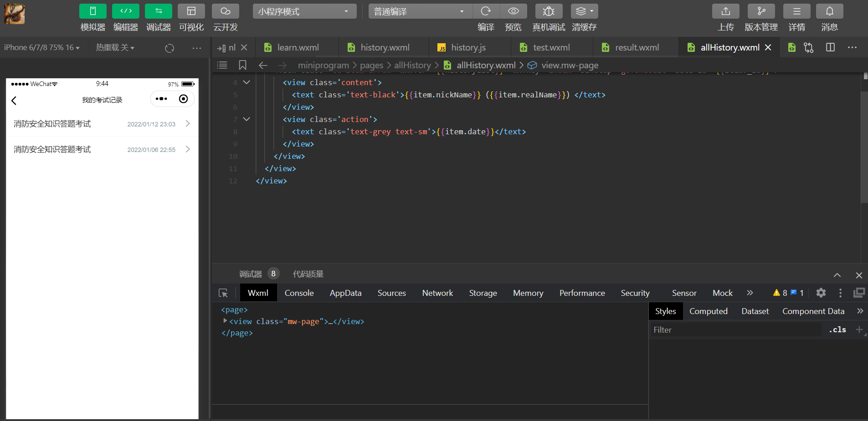
Task: Click the warnings count indicator
Action: coord(780,293)
